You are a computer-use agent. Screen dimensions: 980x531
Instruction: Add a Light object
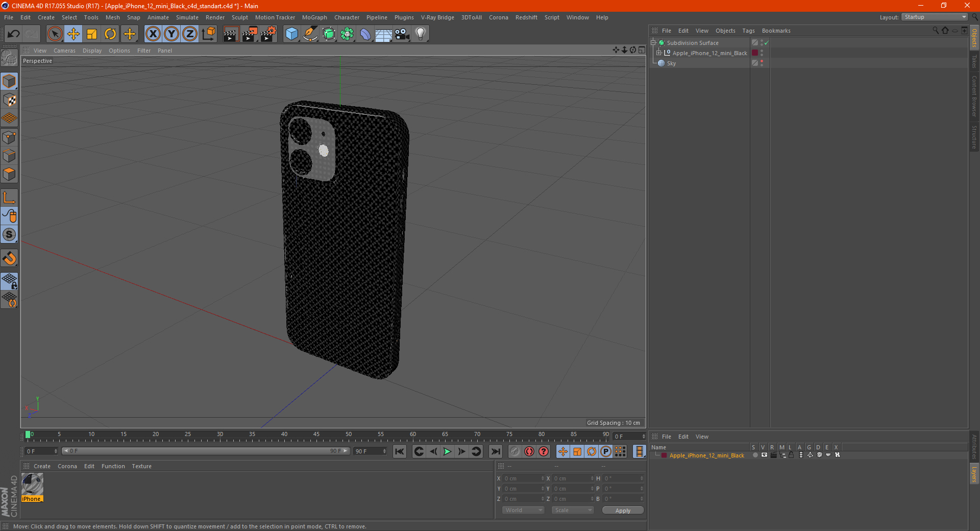click(421, 34)
